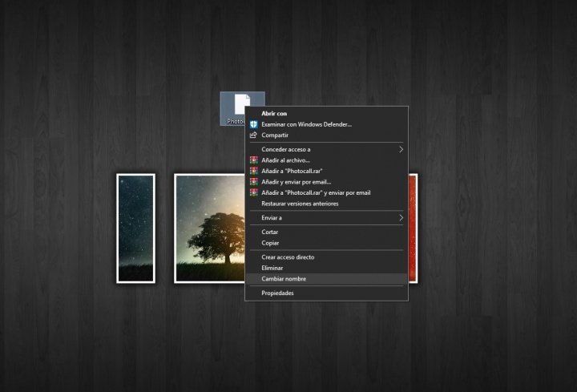The width and height of the screenshot is (577, 392).
Task: Choose Compartir in the context menu
Action: (326, 135)
